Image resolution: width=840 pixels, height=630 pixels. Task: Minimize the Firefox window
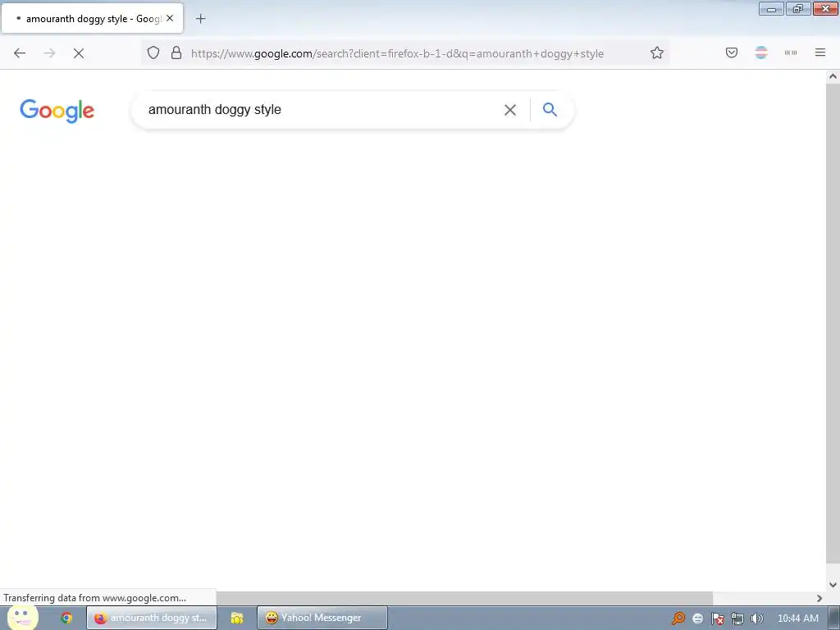771,8
